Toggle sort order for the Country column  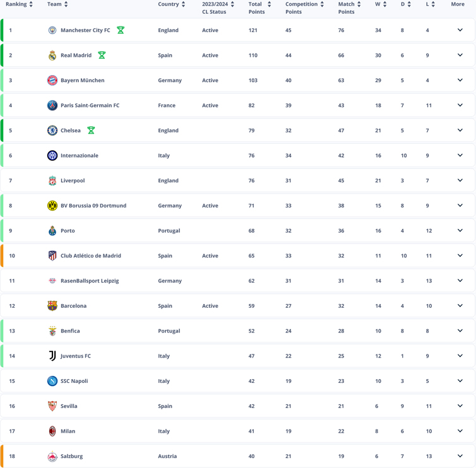(x=183, y=4)
